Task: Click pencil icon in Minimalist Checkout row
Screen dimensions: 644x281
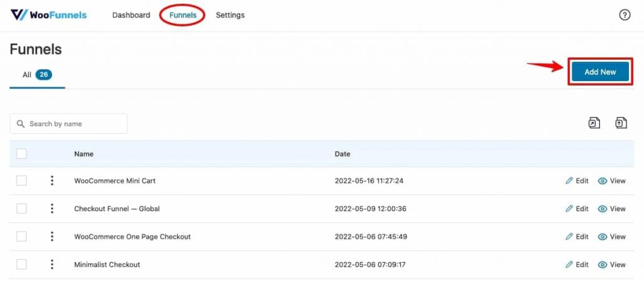Action: click(569, 265)
